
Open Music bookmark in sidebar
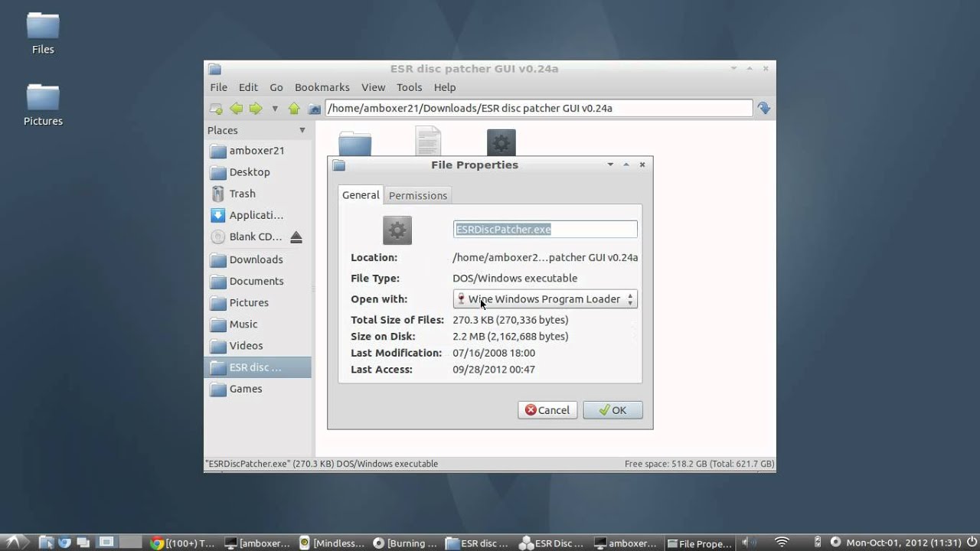(x=258, y=324)
